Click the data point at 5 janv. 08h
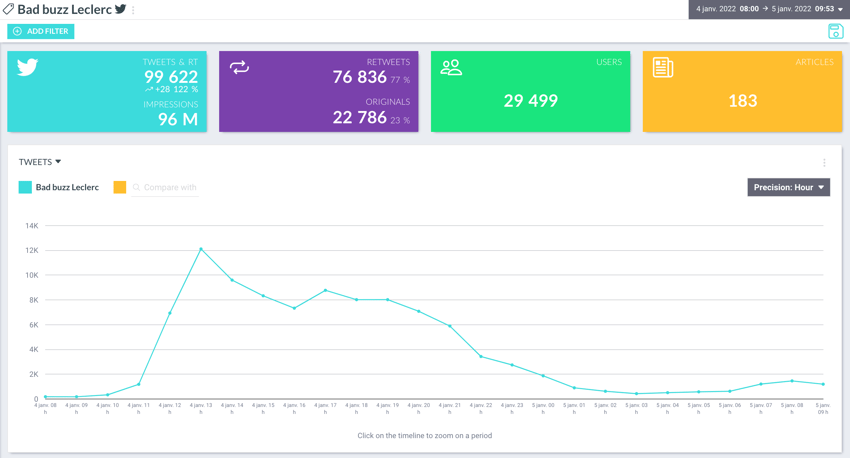This screenshot has height=458, width=850. 792,381
